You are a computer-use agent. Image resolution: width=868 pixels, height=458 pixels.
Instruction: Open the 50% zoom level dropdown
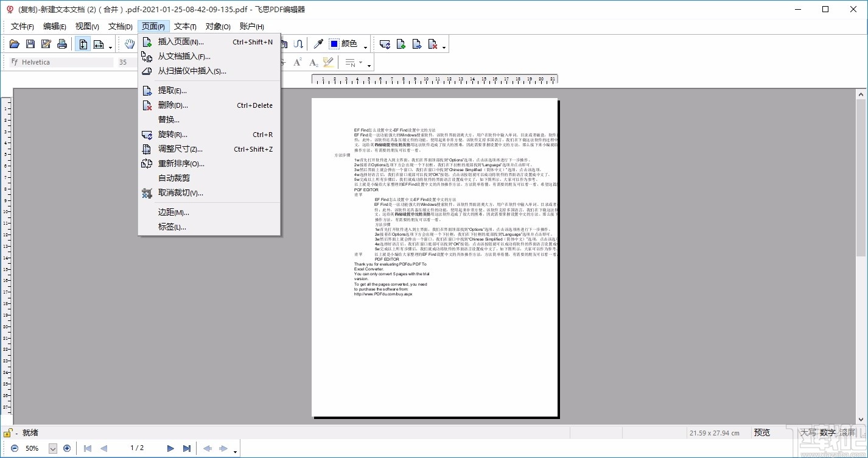(x=52, y=448)
